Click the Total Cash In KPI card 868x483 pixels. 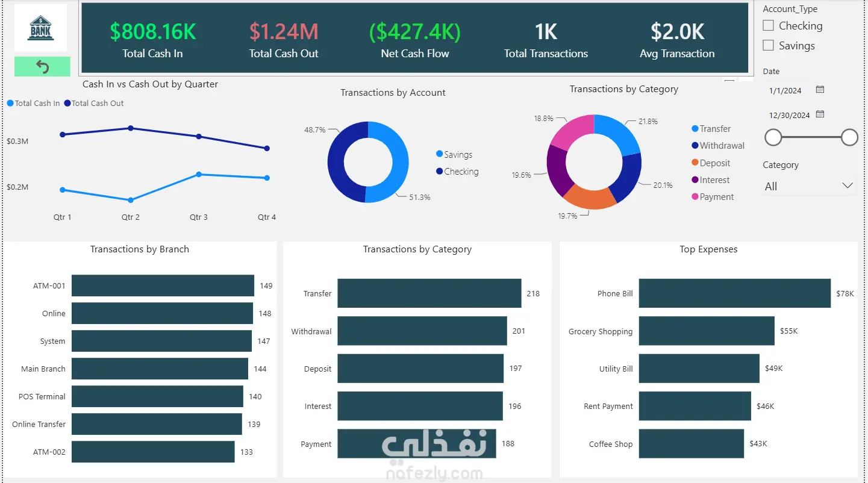tap(152, 40)
